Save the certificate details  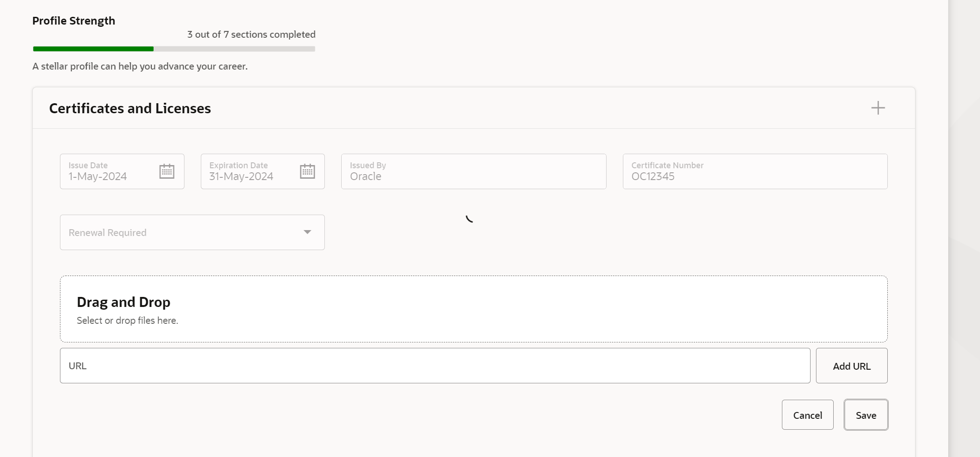(x=865, y=415)
